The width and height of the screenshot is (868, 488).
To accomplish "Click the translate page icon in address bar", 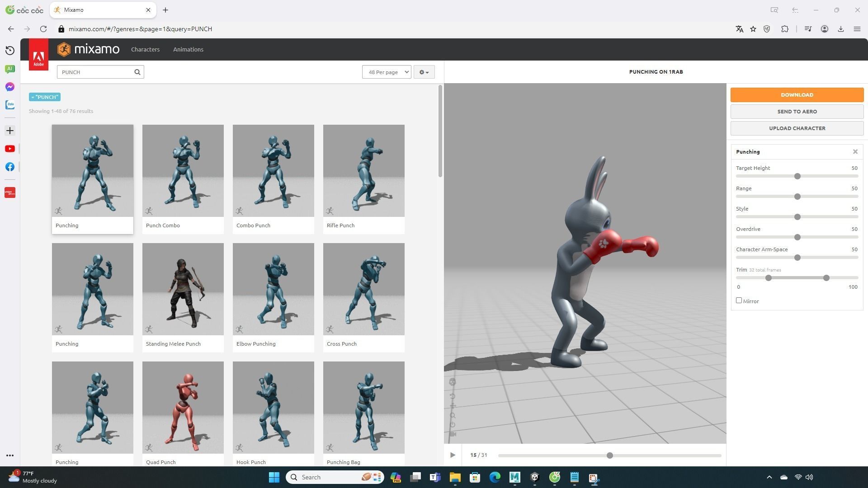I will (740, 29).
